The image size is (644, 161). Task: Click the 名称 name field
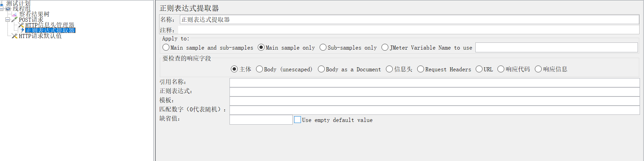[x=409, y=20]
